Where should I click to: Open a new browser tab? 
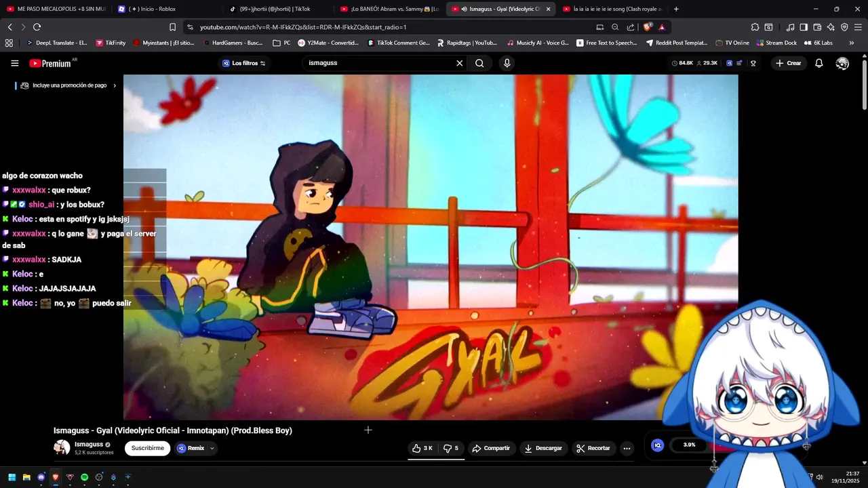tap(676, 9)
